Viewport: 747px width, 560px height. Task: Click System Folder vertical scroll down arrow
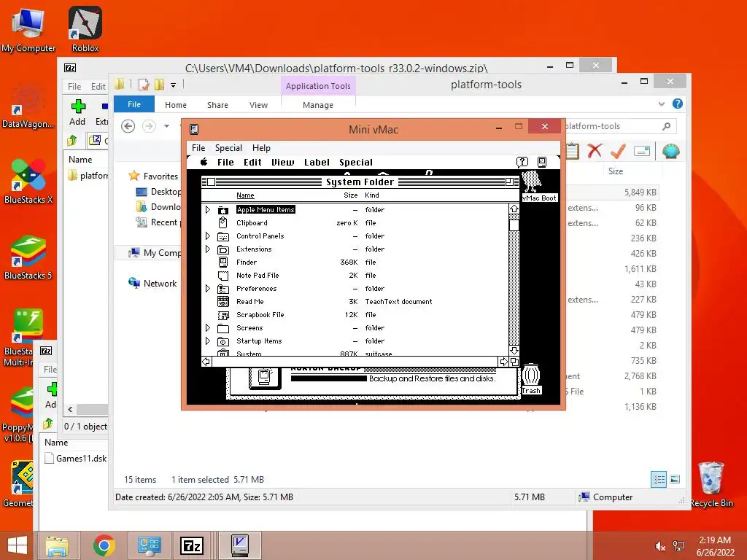[x=514, y=350]
